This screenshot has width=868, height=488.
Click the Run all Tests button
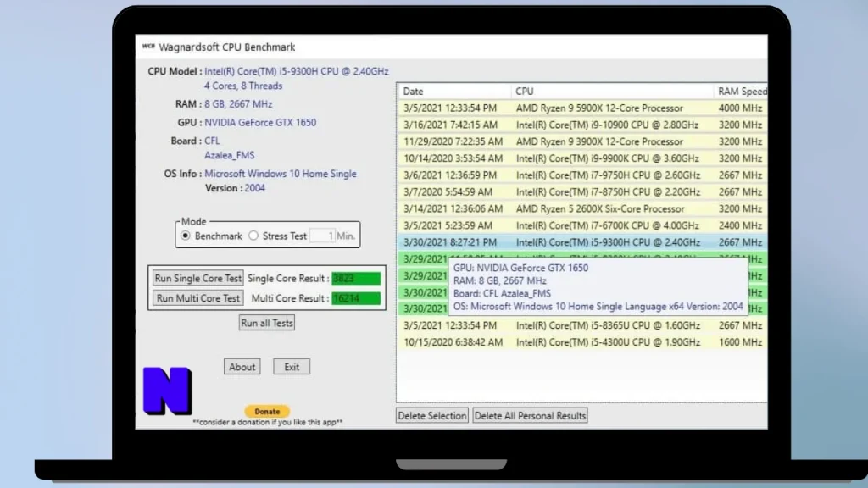click(267, 323)
